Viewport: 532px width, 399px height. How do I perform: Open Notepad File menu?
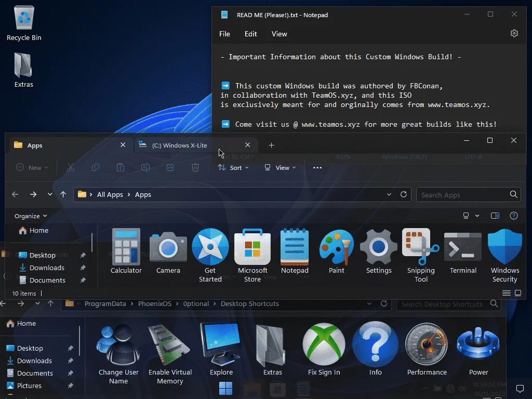(x=224, y=34)
